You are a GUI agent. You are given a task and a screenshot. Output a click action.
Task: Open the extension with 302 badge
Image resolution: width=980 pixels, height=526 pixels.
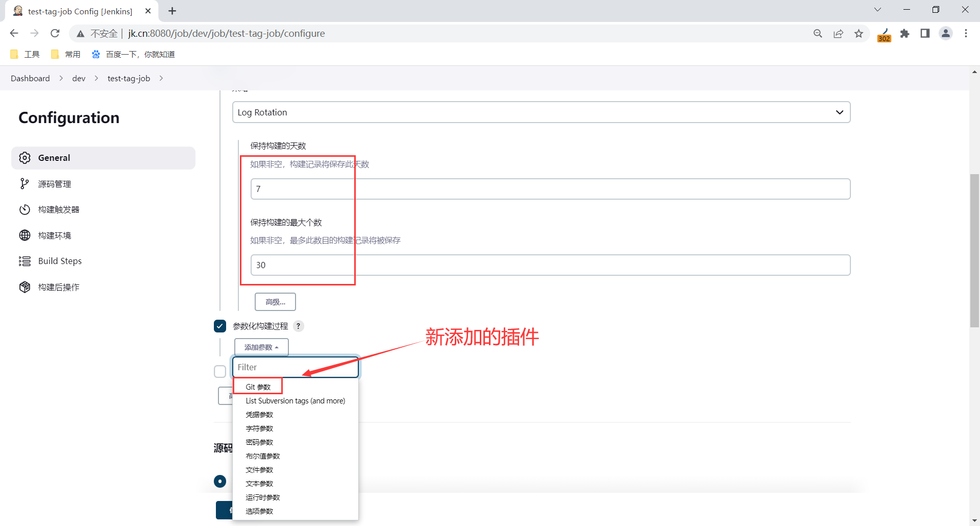coord(884,35)
